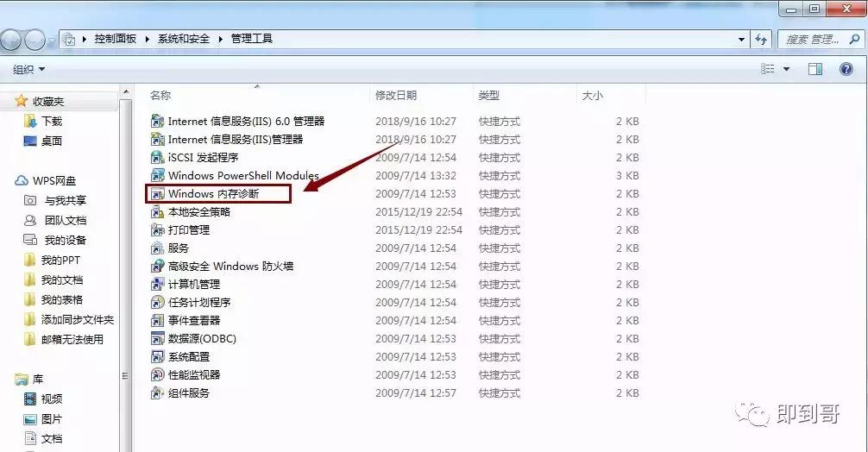868x452 pixels.
Task: Click the 3 KB size cell
Action: (x=627, y=176)
